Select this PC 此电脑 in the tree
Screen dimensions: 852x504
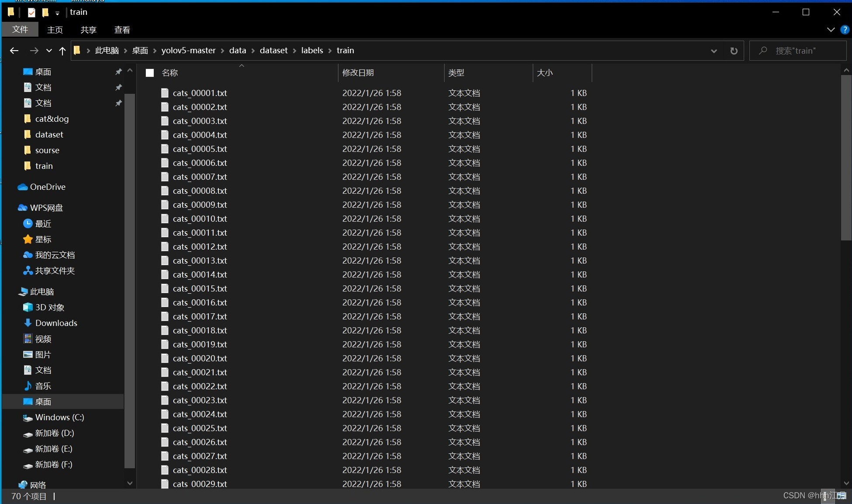(36, 291)
